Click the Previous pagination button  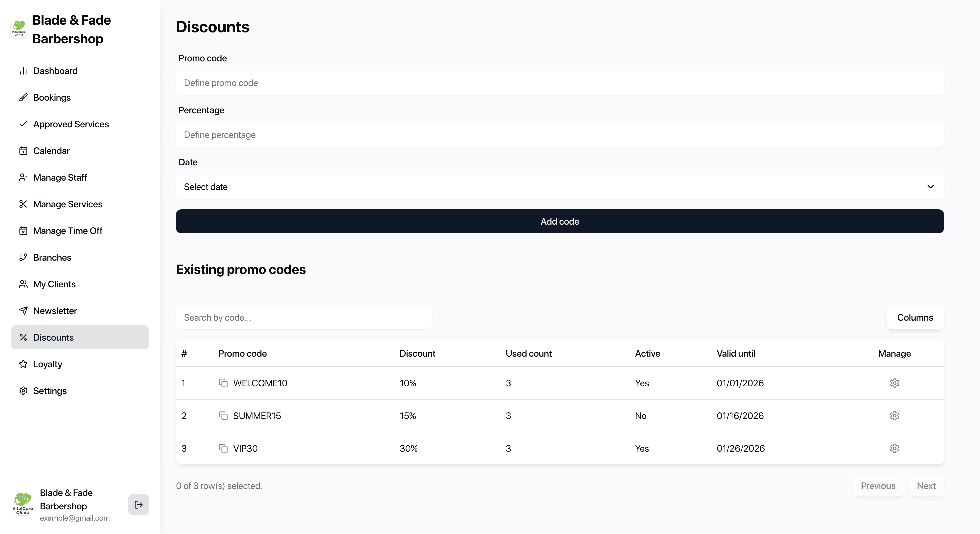pos(878,486)
